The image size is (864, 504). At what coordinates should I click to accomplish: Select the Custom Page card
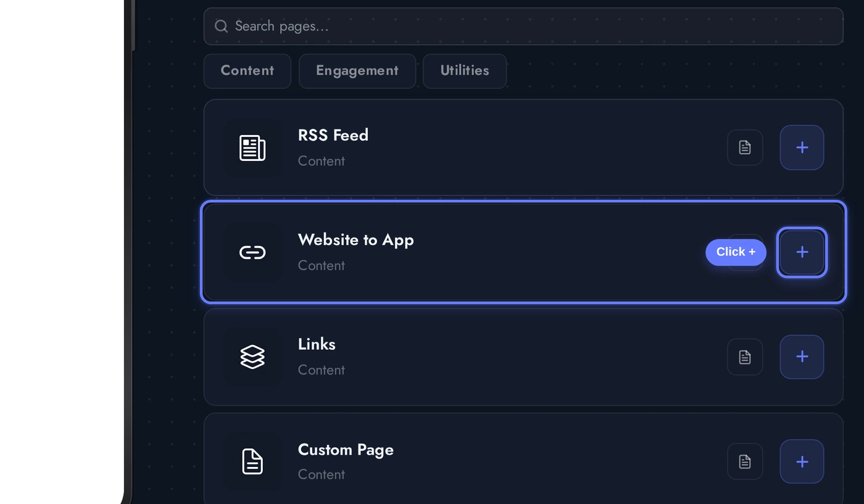494,456
